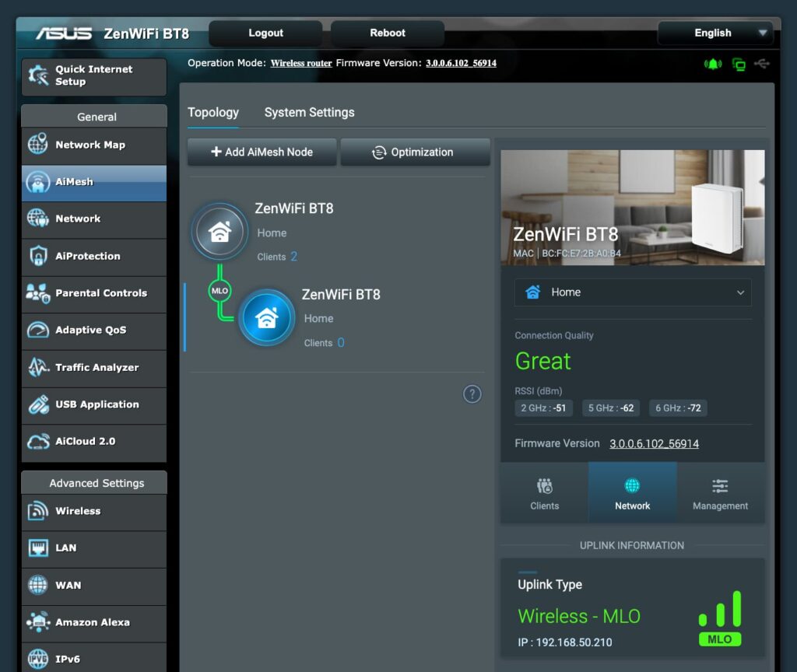Switch to the System Settings tab
The width and height of the screenshot is (797, 672).
point(310,112)
